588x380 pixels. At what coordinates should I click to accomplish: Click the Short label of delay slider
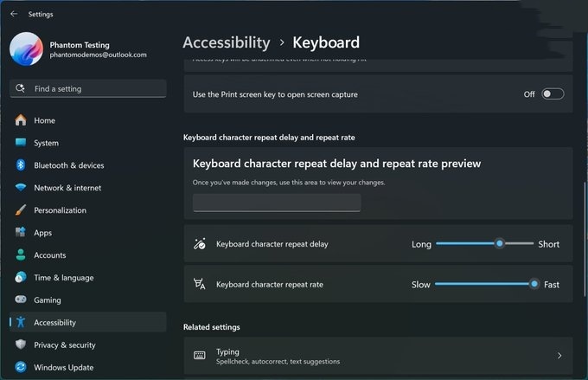pos(548,244)
